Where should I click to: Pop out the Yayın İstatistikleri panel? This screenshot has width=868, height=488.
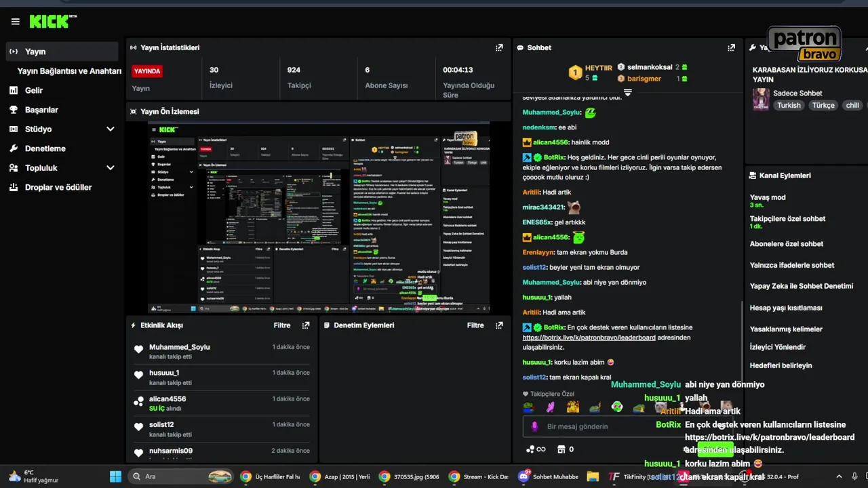499,47
